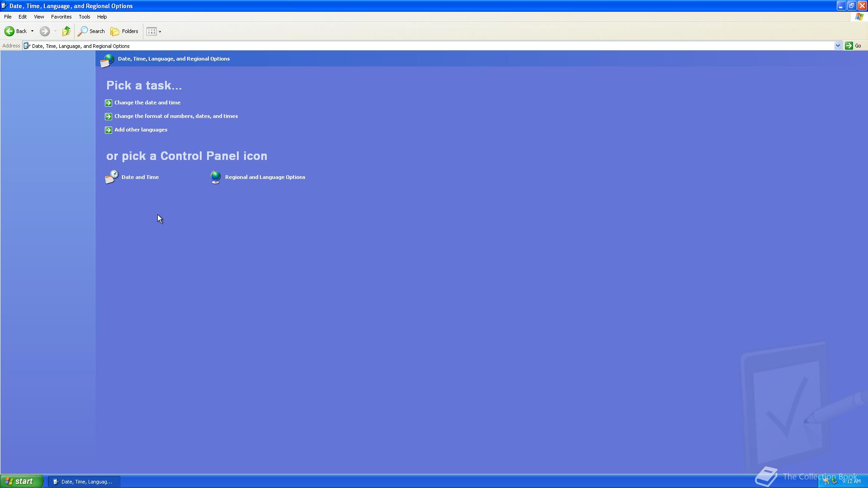
Task: Expand the address bar dropdown
Action: click(837, 46)
